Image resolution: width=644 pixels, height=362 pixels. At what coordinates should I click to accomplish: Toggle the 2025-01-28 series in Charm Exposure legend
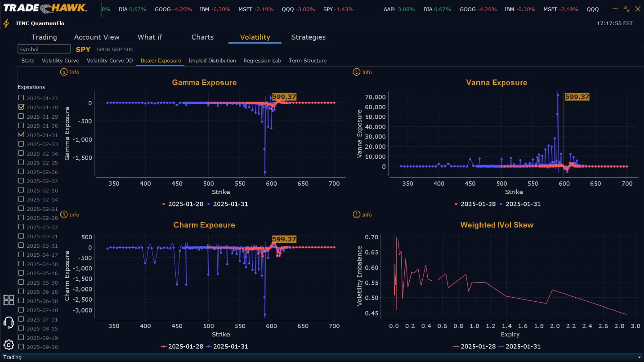[x=181, y=347]
